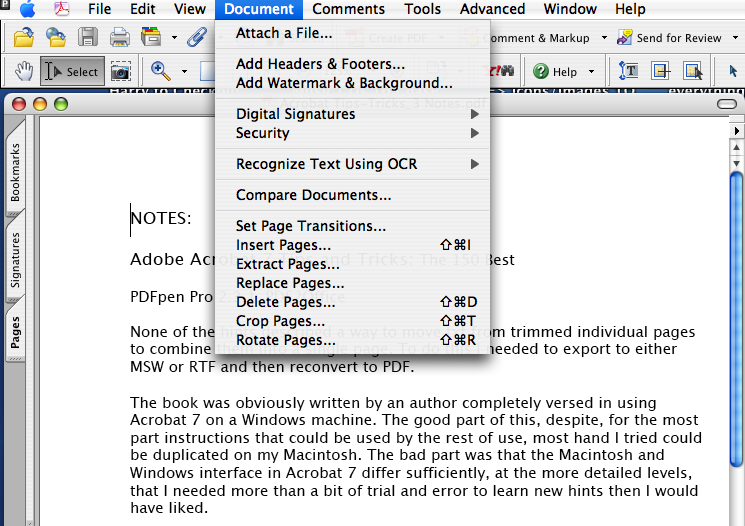Click the Save floppy disk icon
The width and height of the screenshot is (745, 526).
(88, 38)
